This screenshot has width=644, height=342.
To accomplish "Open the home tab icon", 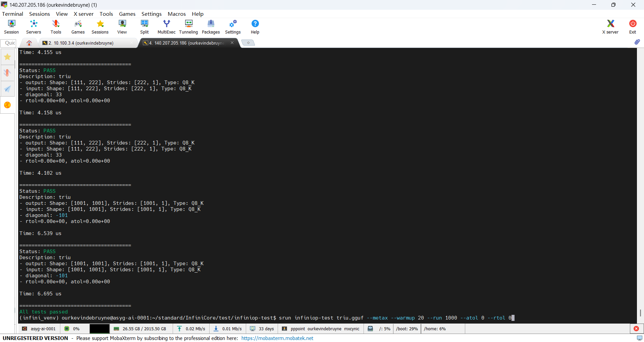I will point(29,43).
